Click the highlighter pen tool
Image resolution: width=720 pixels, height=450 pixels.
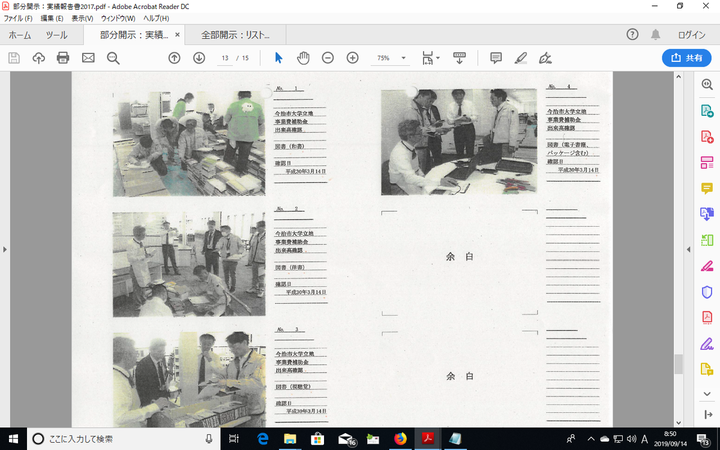click(x=520, y=58)
